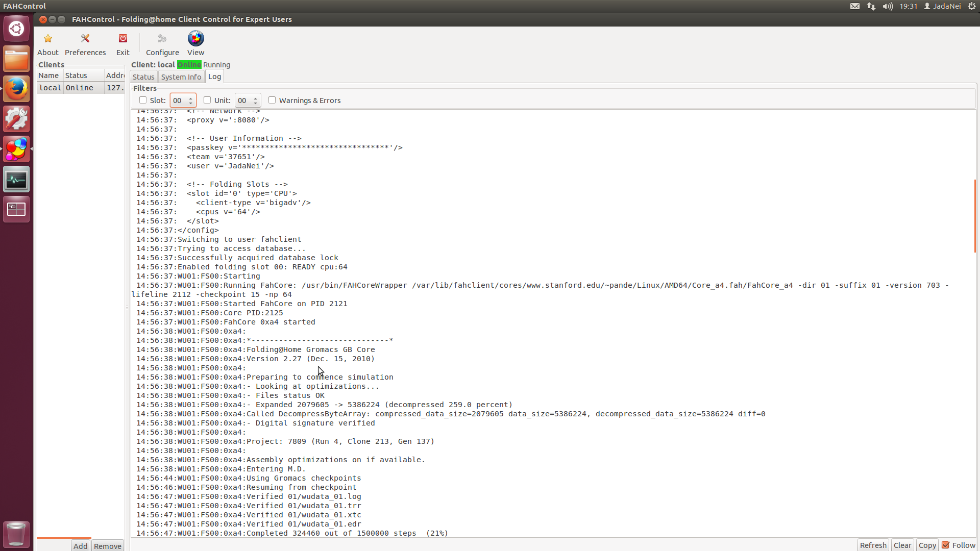
Task: Click the Copy log button
Action: (x=927, y=545)
